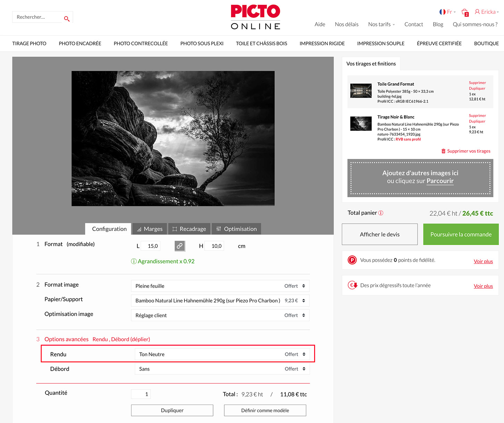Click the search magnifier icon
Screen dimensions: 504x423
coord(67,19)
